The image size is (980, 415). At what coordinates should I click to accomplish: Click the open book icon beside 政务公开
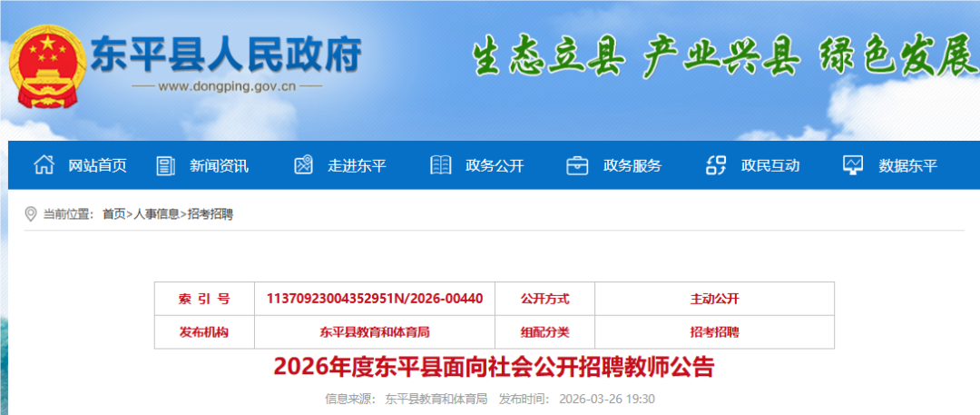click(441, 165)
